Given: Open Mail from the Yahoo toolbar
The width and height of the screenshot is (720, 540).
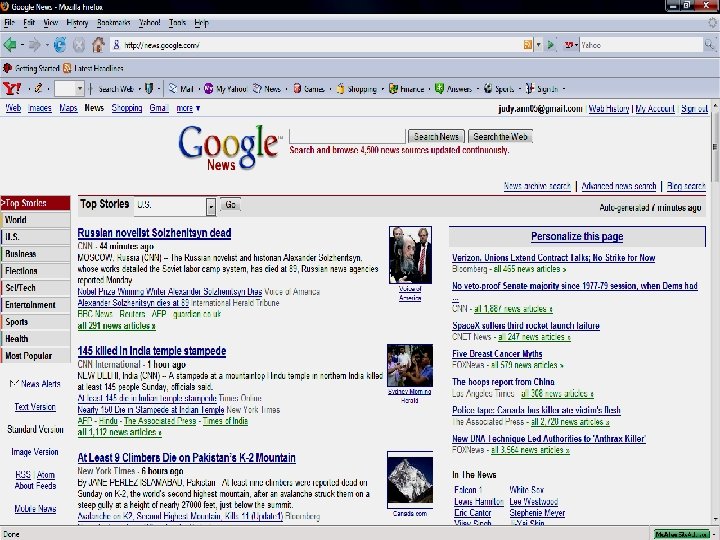Looking at the screenshot, I should (181, 89).
